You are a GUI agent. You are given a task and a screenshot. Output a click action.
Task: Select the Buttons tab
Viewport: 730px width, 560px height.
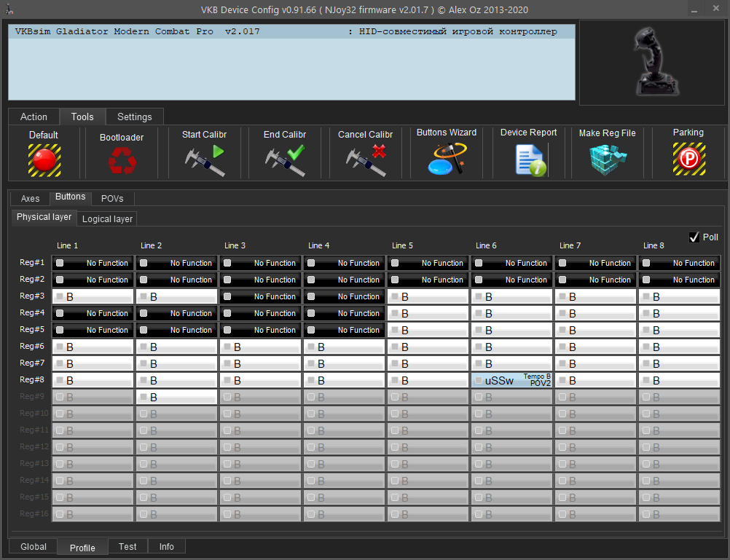(70, 197)
